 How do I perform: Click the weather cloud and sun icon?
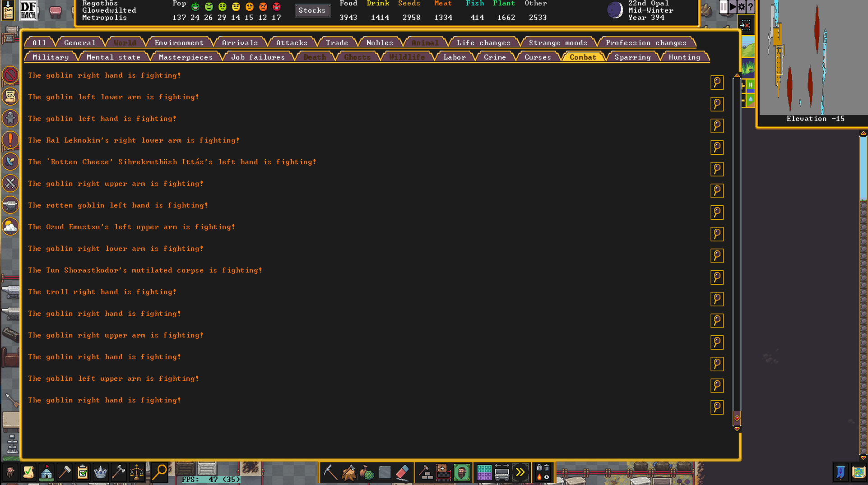[x=10, y=226]
